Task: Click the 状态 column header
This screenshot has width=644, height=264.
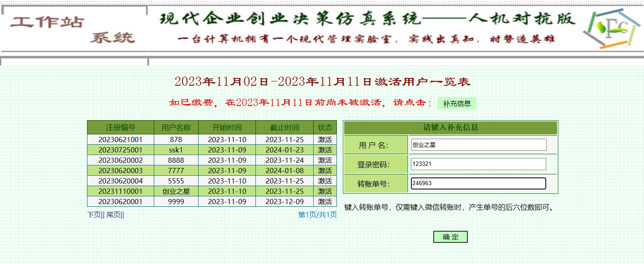Action: [x=325, y=127]
